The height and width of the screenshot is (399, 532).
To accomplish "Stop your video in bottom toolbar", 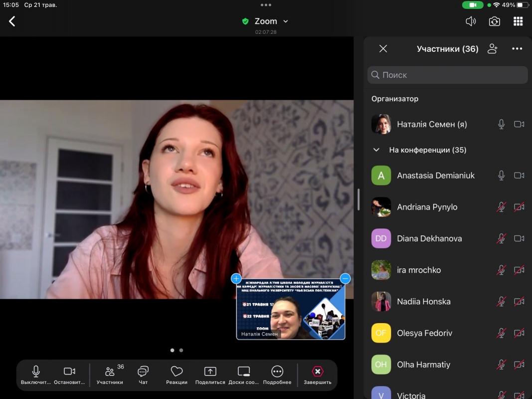I will tap(69, 375).
